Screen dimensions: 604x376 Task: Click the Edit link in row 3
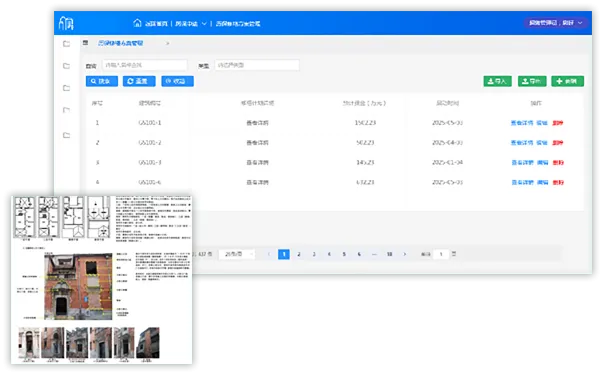[x=543, y=163]
